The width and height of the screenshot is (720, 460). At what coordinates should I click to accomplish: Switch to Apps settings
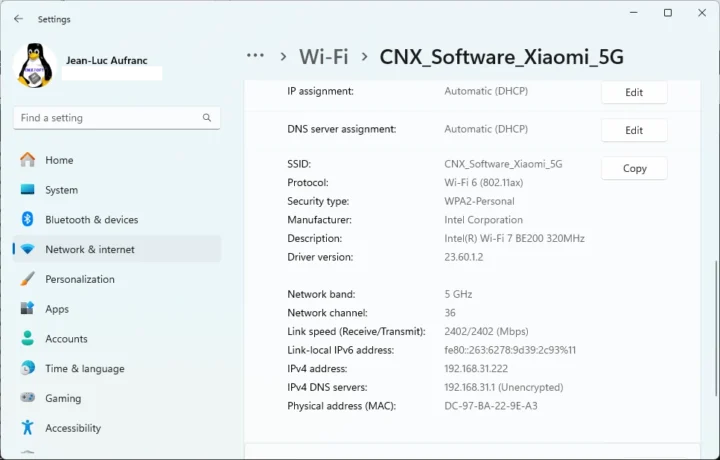coord(117,309)
